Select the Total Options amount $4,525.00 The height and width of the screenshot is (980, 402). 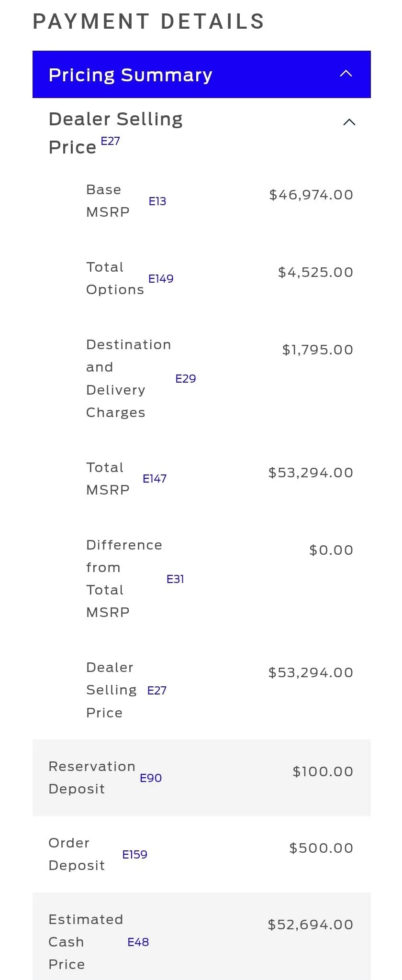[315, 272]
